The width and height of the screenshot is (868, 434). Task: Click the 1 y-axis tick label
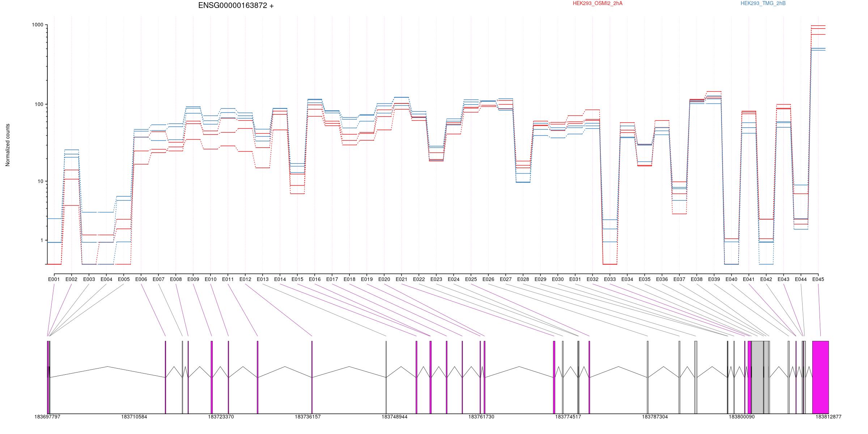42,241
